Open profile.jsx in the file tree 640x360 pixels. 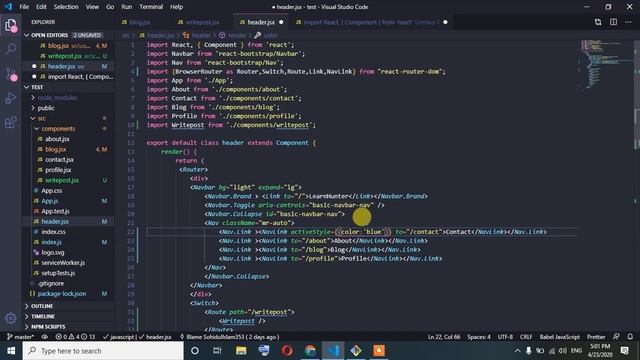coord(58,170)
